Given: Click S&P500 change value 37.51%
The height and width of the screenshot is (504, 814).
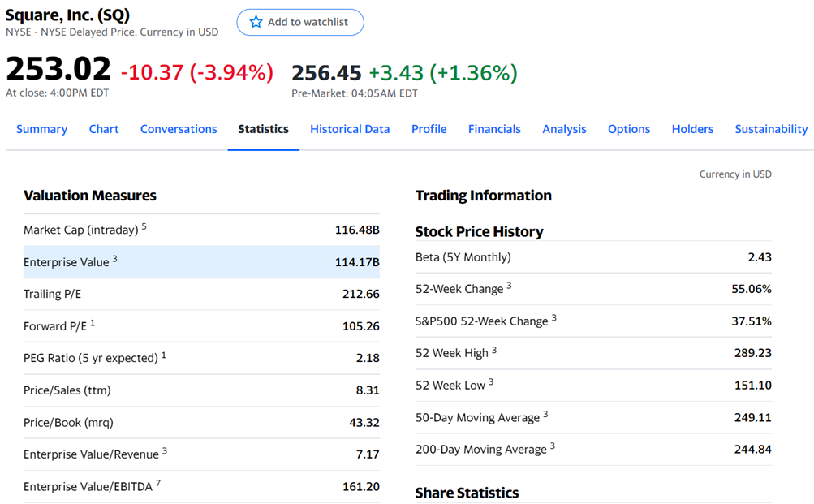Looking at the screenshot, I should (752, 321).
